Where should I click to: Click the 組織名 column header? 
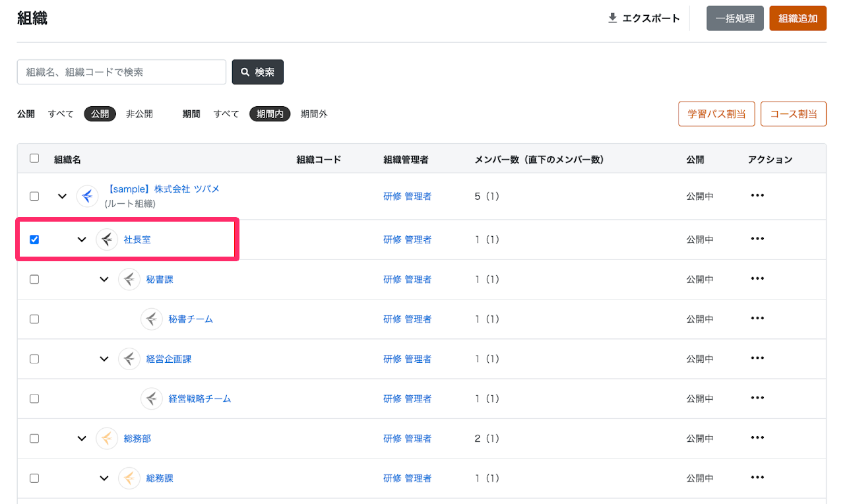pyautogui.click(x=67, y=159)
